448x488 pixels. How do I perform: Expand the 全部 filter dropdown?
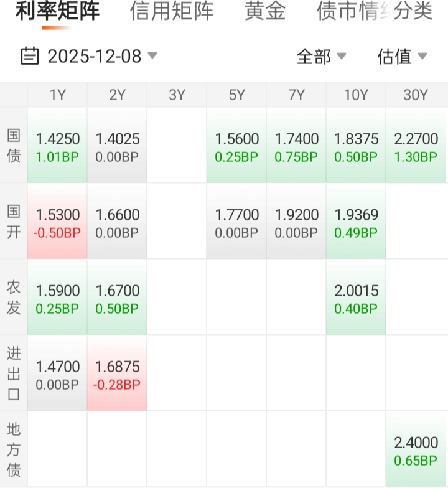click(321, 57)
